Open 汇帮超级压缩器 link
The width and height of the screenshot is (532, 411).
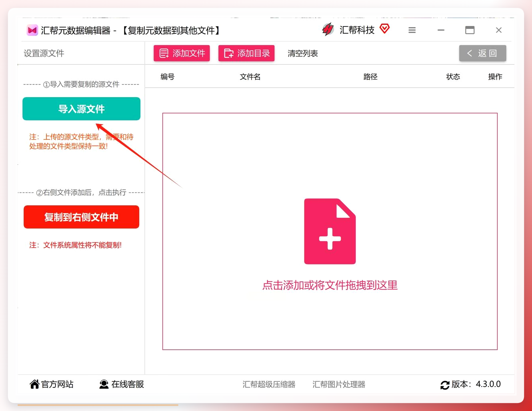click(x=269, y=384)
